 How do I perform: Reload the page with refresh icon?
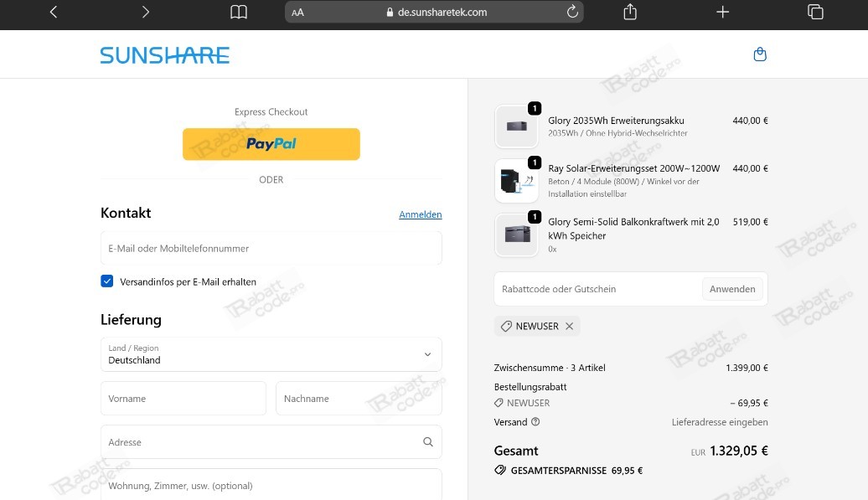tap(572, 12)
